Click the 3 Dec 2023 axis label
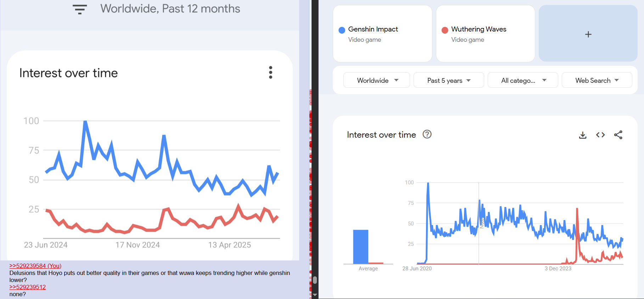The image size is (644, 299). tap(558, 269)
